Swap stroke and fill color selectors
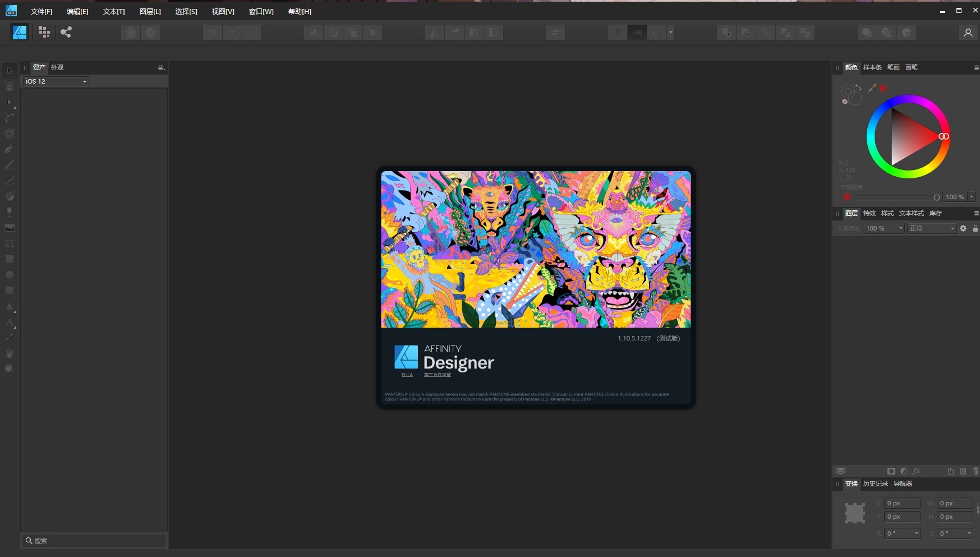The image size is (980, 557). point(858,88)
